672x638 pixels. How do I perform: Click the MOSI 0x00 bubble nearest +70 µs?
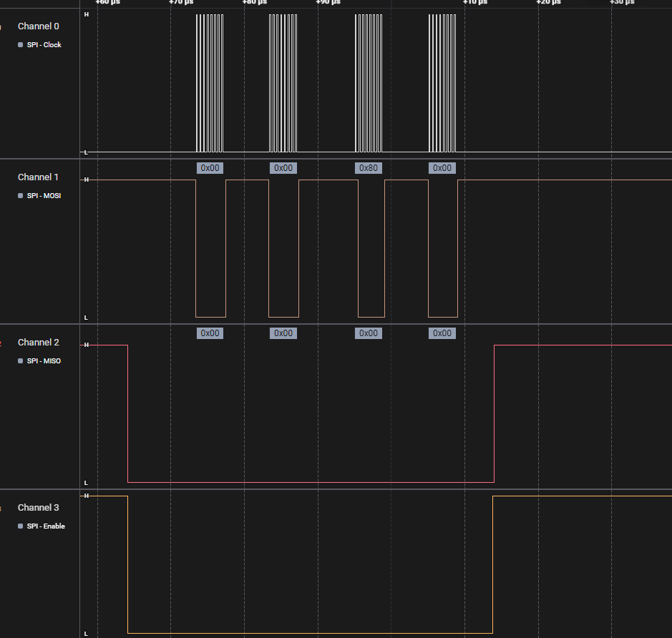click(x=210, y=168)
